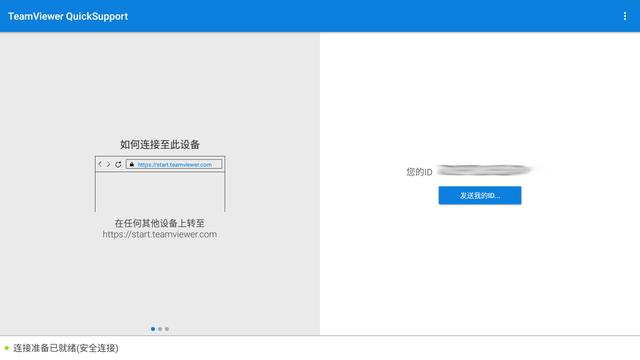Open the three-dot overflow menu

coord(624,16)
